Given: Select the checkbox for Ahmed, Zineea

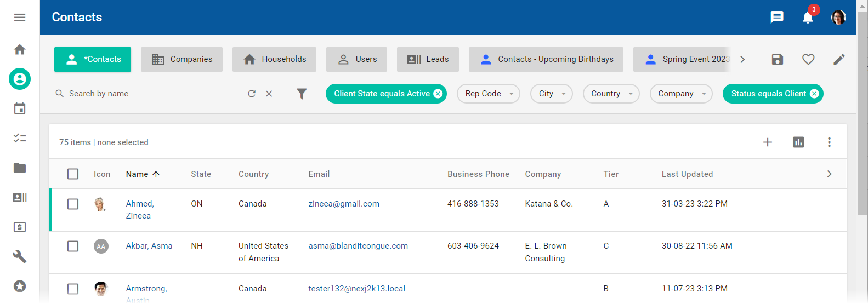Looking at the screenshot, I should [x=73, y=204].
